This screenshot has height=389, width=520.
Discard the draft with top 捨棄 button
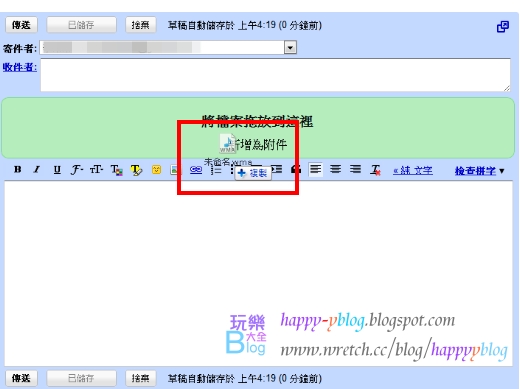tap(141, 25)
